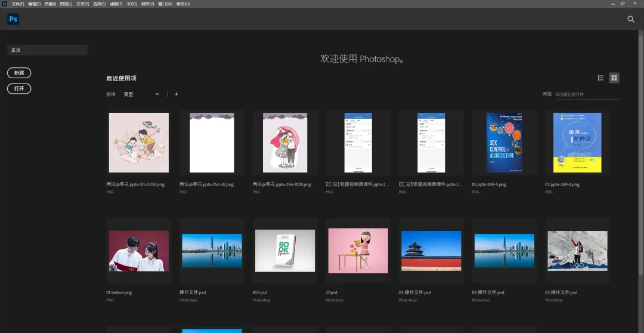Open the 滤镜(T) menu

(x=116, y=4)
